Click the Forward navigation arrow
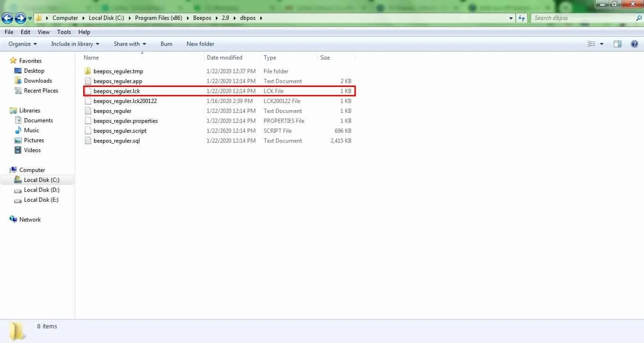The width and height of the screenshot is (644, 343). click(x=20, y=18)
